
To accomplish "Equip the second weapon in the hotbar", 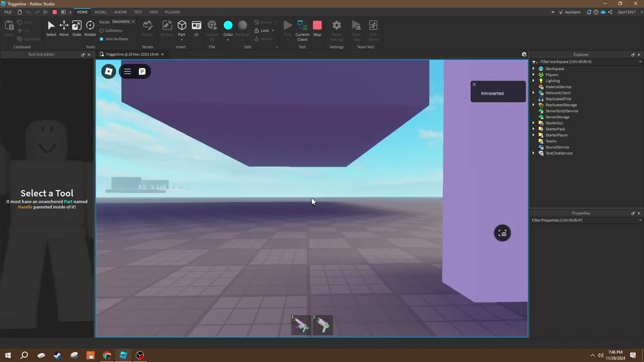I will (x=323, y=325).
